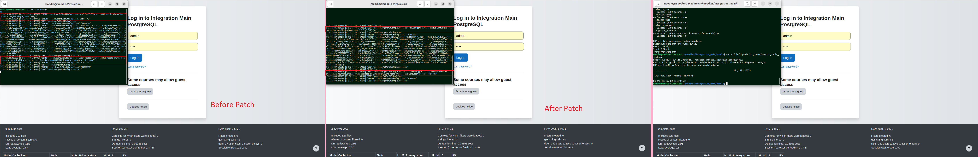
Task: Click the "RAM peak: 3.5 MB" footer text
Action: click(229, 129)
